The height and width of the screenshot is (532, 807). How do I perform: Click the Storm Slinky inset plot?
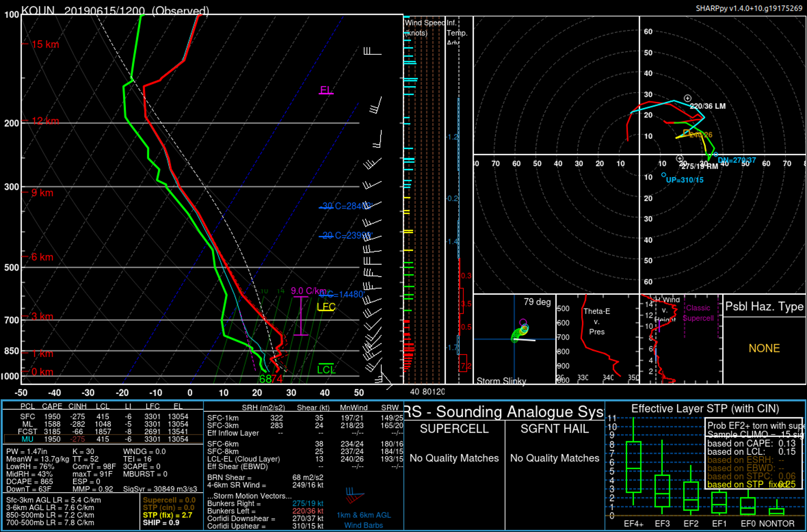514,339
